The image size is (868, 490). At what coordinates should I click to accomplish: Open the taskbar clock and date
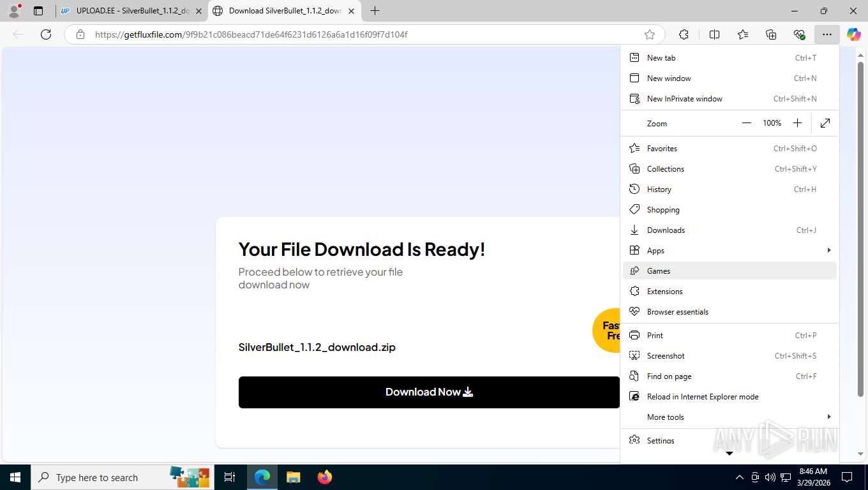click(813, 477)
